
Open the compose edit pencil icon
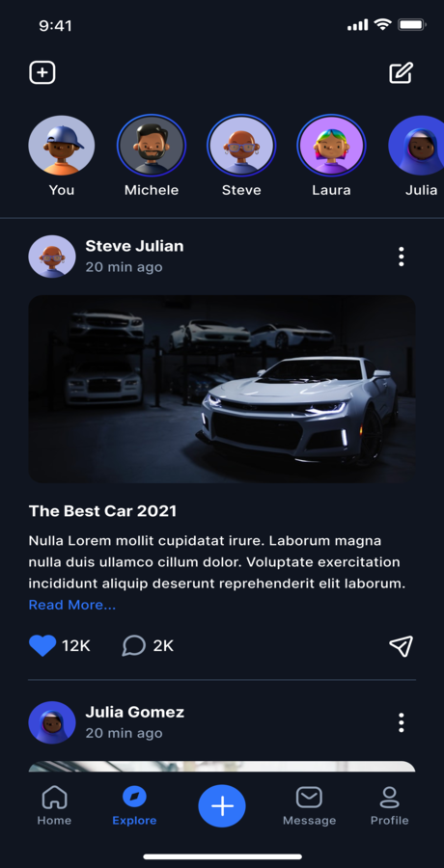click(x=401, y=72)
